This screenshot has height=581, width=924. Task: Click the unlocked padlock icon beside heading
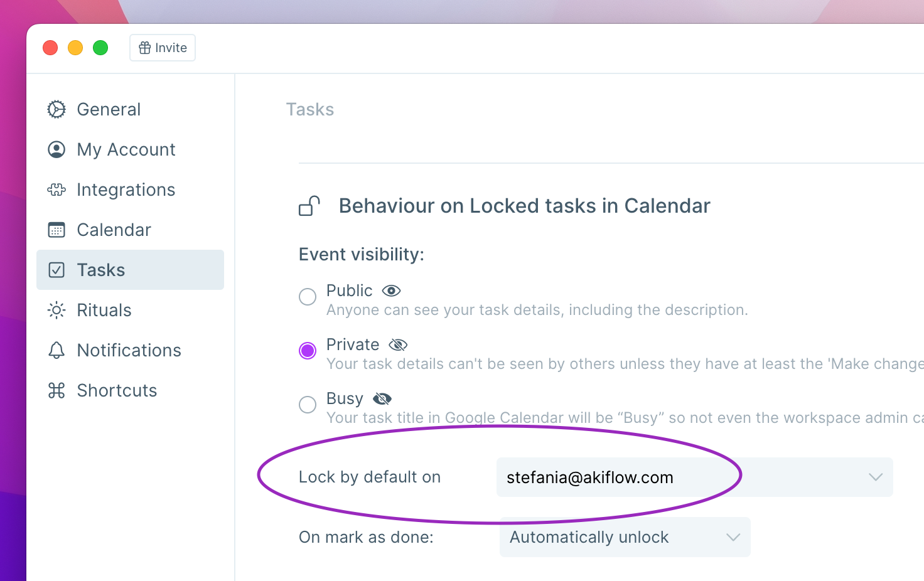tap(309, 206)
